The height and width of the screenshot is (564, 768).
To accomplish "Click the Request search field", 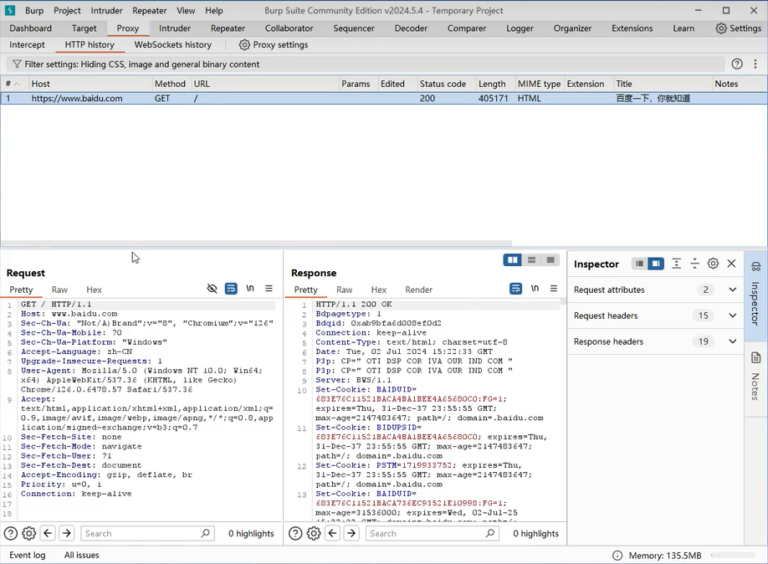I will point(147,533).
